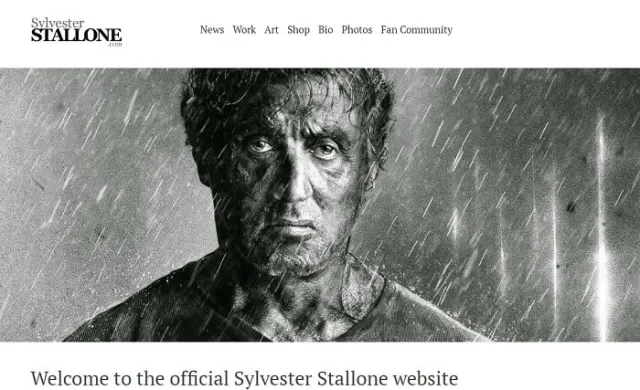Click the hero banner portrait image

click(x=320, y=205)
